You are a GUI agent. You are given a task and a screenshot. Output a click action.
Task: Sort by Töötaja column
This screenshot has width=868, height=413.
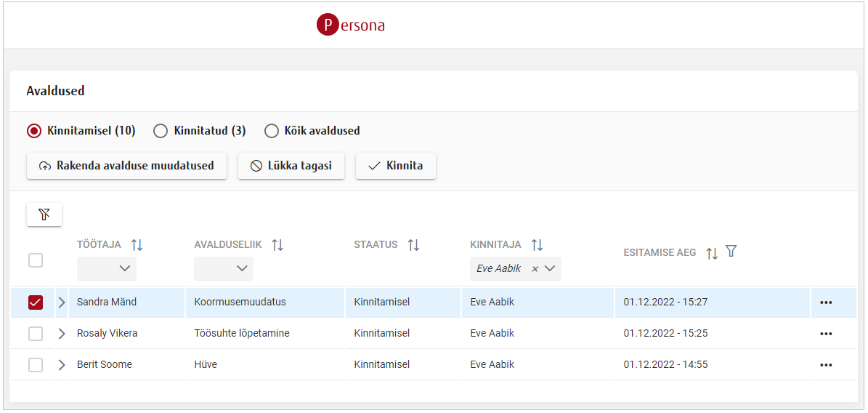tap(137, 245)
